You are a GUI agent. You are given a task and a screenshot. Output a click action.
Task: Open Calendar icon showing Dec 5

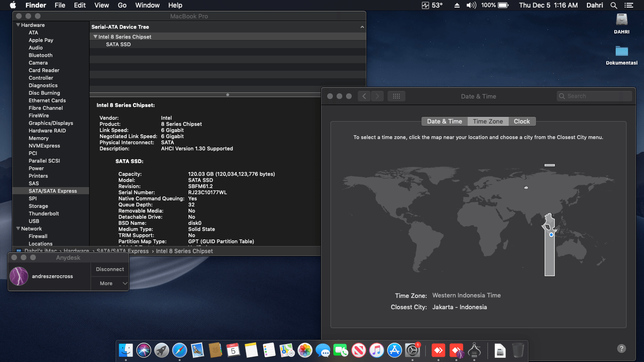click(x=233, y=350)
